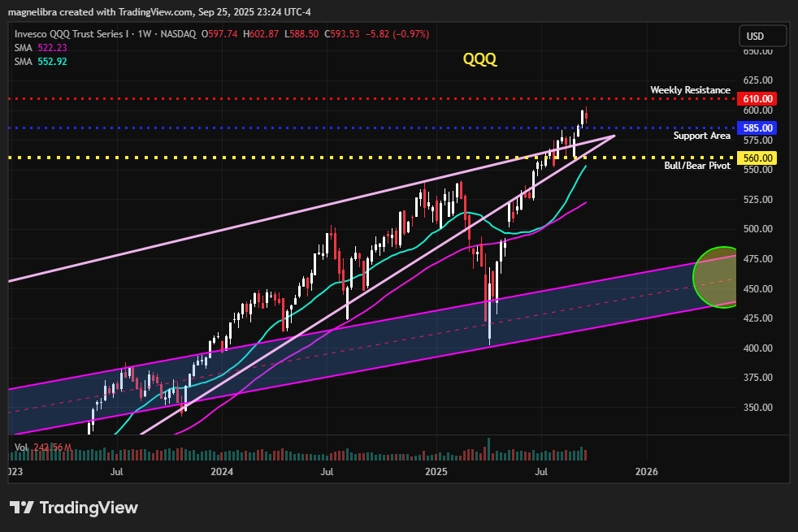Screen dimensions: 798x532
Task: Open the USD currency selector
Action: coord(762,36)
